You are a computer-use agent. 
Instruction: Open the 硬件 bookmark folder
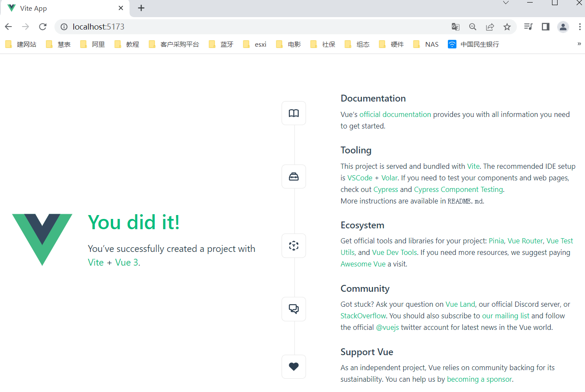point(392,44)
